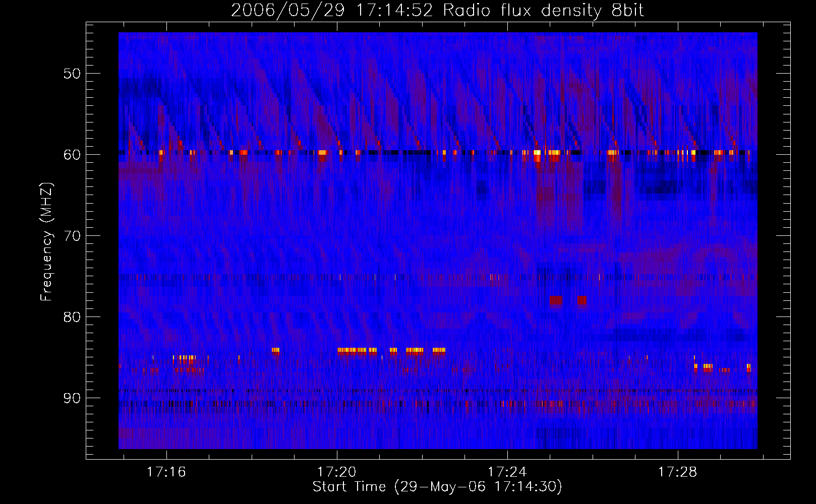Click the 70 frequency tick label

[72, 236]
